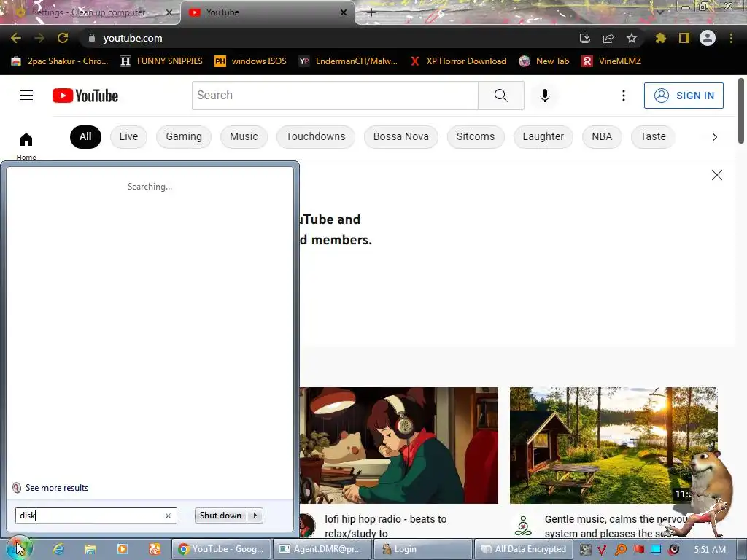Open FUNNY SNIPPIES bookmark
This screenshot has height=560, width=747.
click(161, 61)
